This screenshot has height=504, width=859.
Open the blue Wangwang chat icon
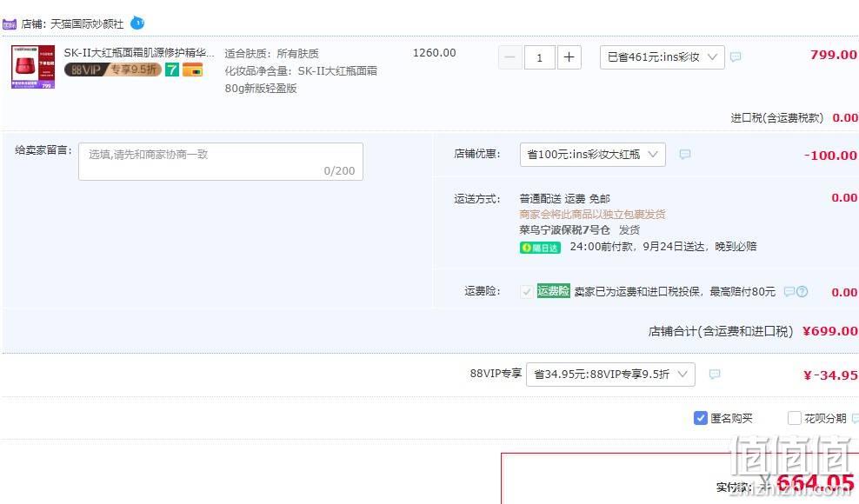tap(137, 23)
